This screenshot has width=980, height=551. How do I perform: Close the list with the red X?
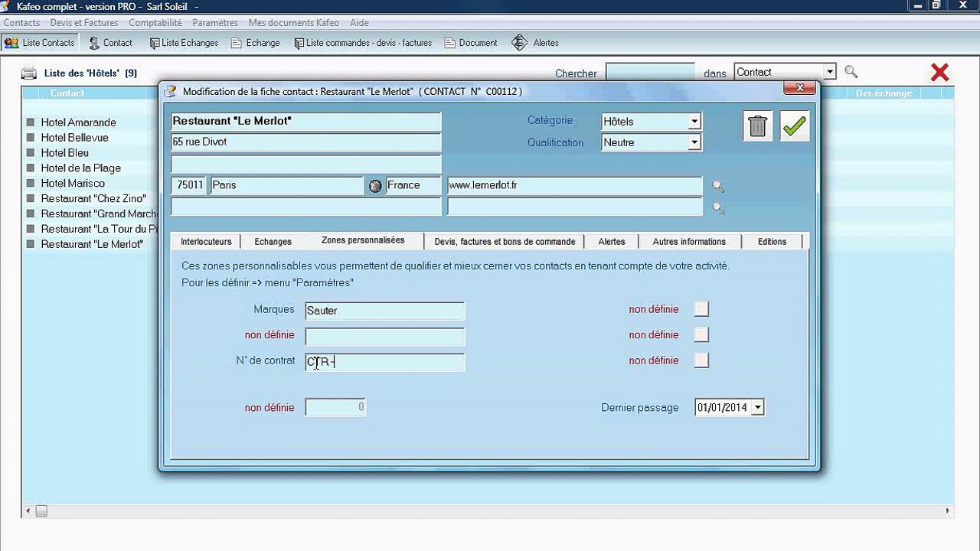939,73
